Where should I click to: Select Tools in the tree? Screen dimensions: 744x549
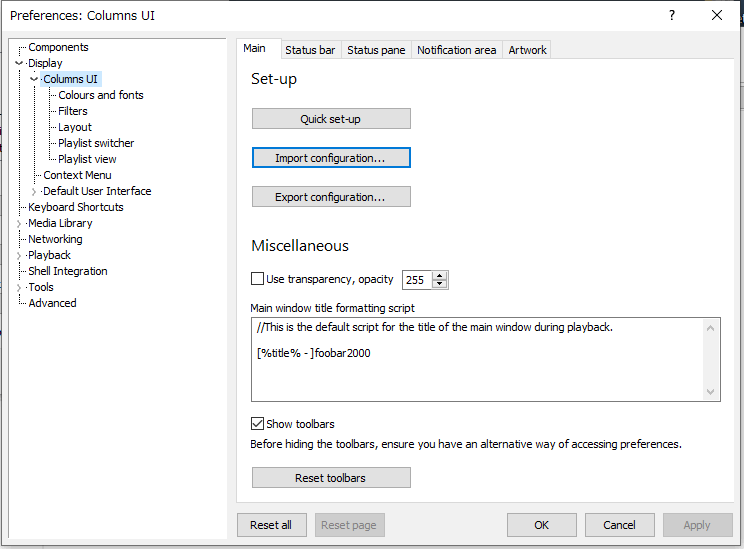tap(41, 287)
